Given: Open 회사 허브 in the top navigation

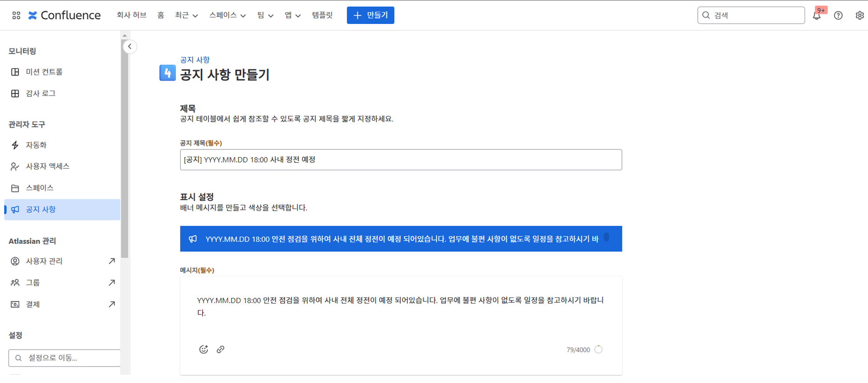Looking at the screenshot, I should click(132, 15).
